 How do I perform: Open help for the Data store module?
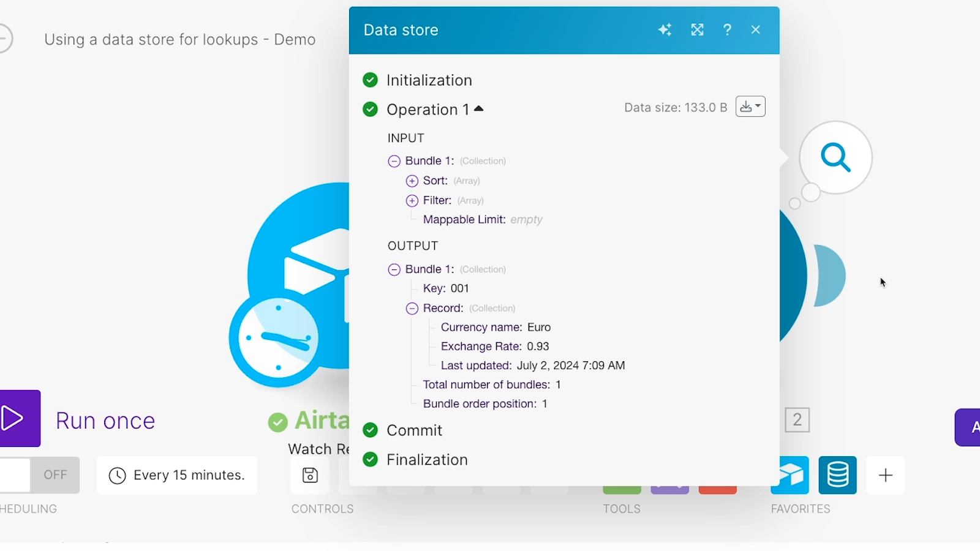click(727, 30)
